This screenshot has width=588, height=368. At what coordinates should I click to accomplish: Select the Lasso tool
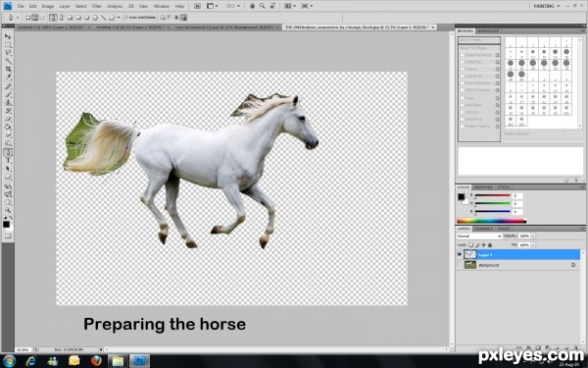tap(8, 53)
